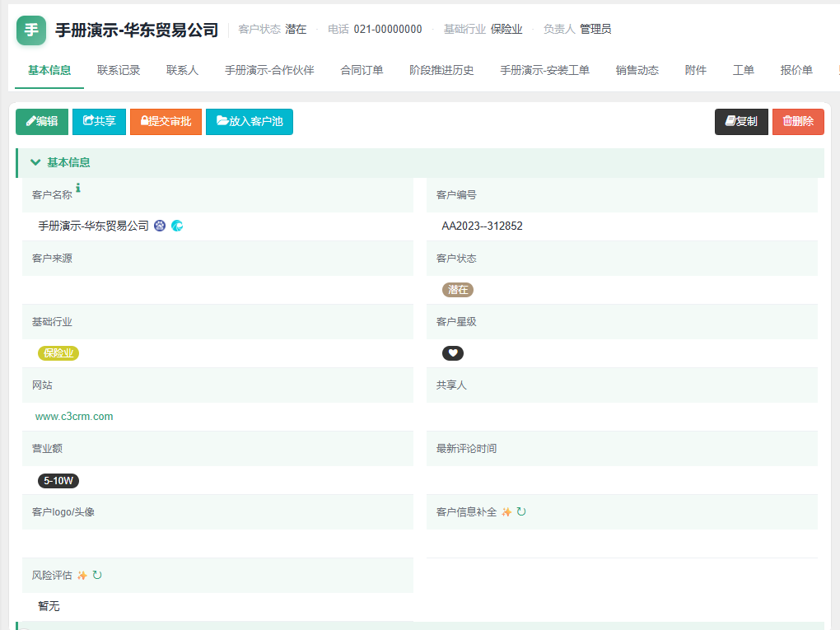
Task: Open the 附件 tab
Action: pos(695,70)
